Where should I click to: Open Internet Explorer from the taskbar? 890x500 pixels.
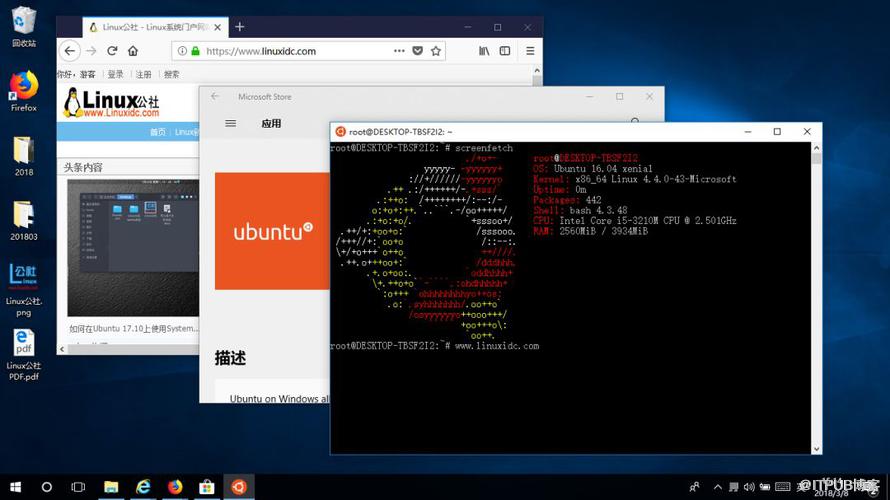143,487
